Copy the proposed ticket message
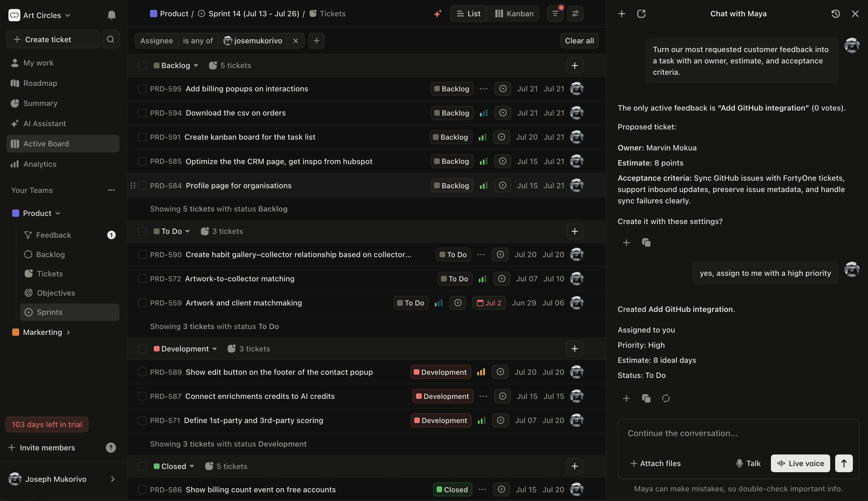Image resolution: width=868 pixels, height=501 pixels. pyautogui.click(x=646, y=243)
